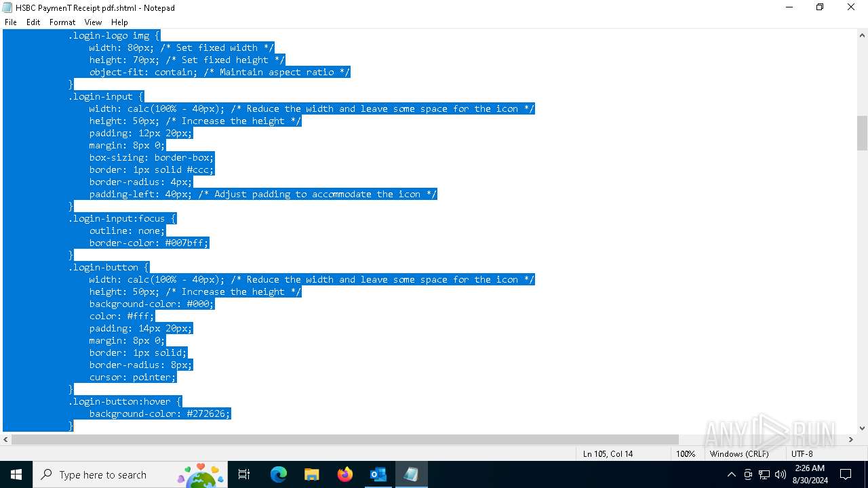This screenshot has height=488, width=868.
Task: Click the '.login-button:hover {' line
Action: coord(125,401)
